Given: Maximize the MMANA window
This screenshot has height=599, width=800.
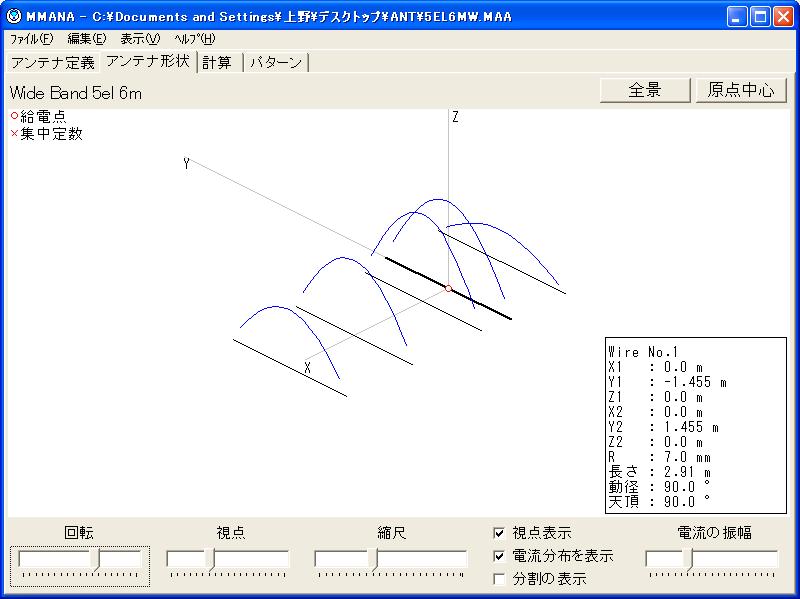Looking at the screenshot, I should tap(760, 17).
